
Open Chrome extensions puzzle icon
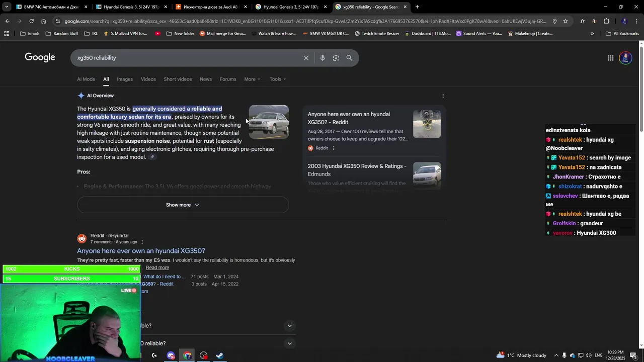606,21
